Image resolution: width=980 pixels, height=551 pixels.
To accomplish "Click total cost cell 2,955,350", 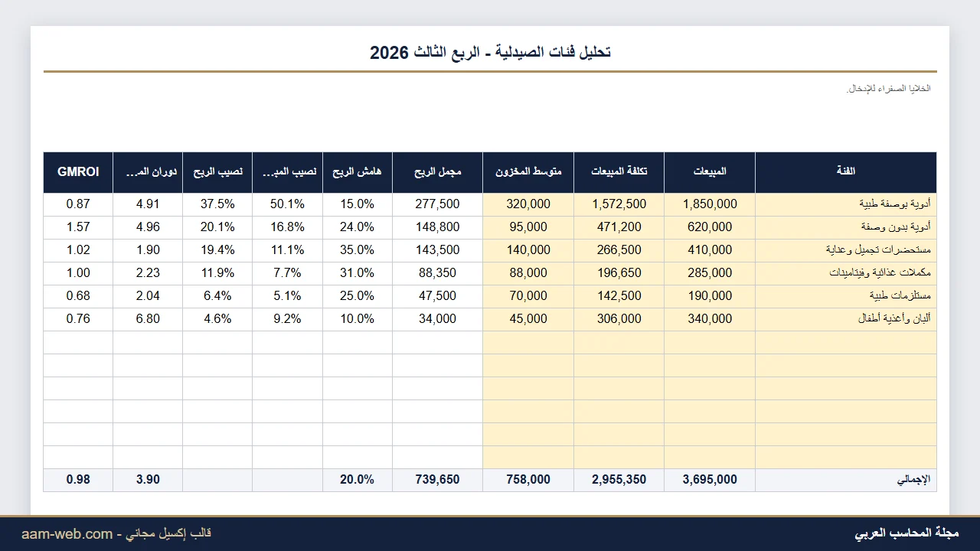I will [619, 480].
